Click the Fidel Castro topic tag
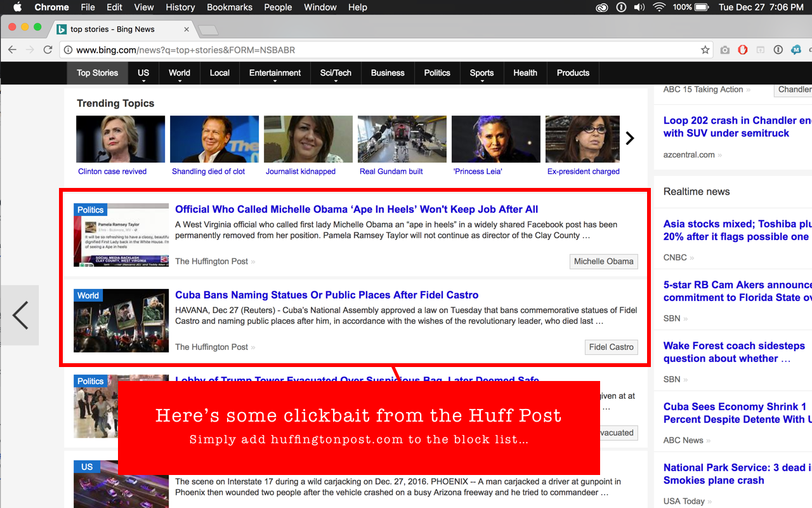The width and height of the screenshot is (812, 508). (611, 347)
